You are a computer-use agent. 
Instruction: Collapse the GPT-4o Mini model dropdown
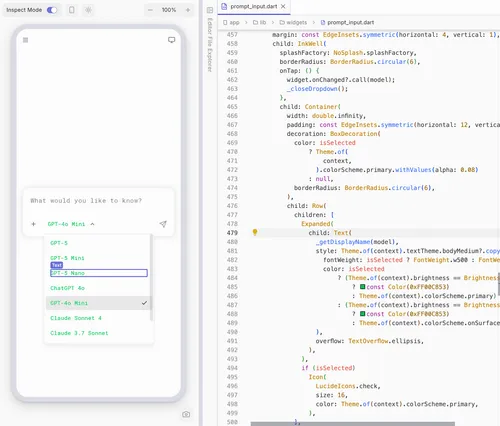point(71,224)
